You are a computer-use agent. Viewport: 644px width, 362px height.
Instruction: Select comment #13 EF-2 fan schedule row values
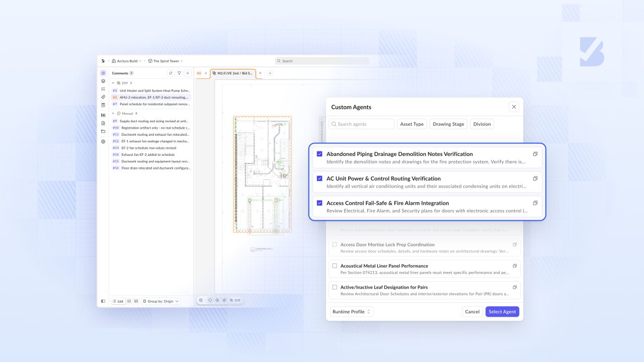point(151,148)
